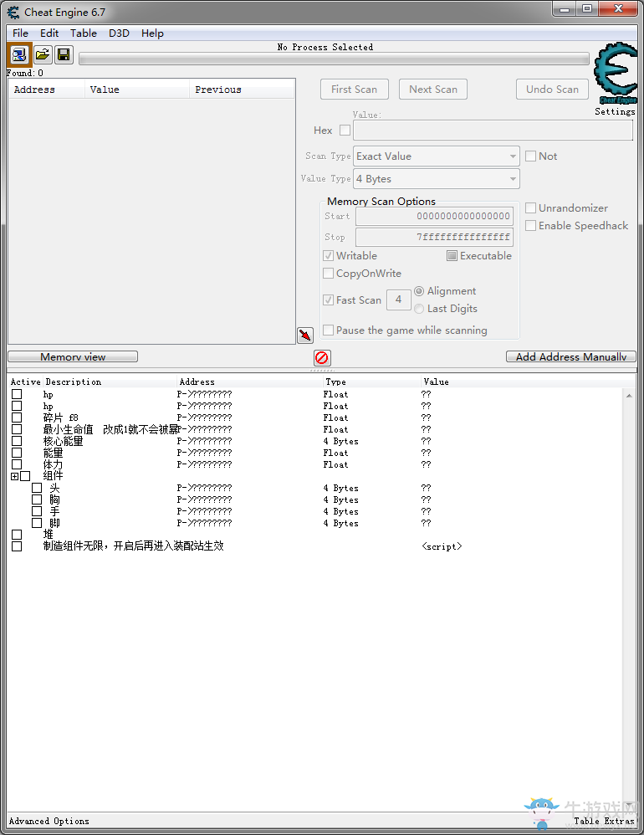Enable Pause the game while scanning

329,330
